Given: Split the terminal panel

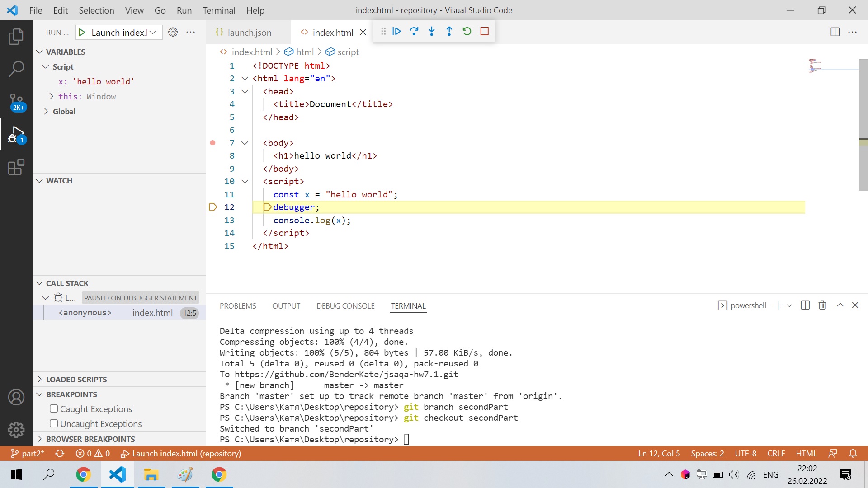Looking at the screenshot, I should 805,305.
